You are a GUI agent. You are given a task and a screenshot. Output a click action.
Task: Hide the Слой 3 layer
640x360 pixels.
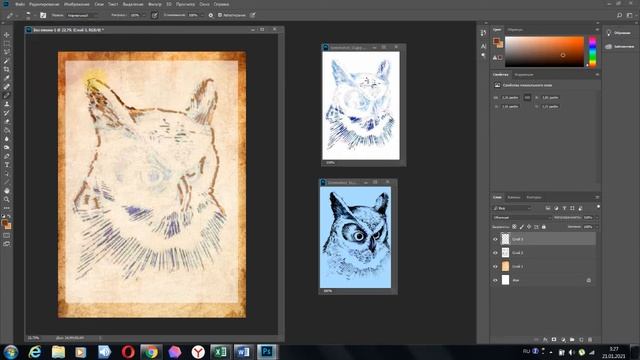[495, 239]
